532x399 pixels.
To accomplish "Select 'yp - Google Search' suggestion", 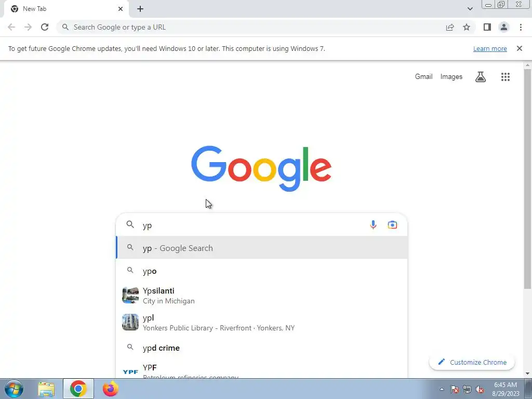I will tap(262, 248).
